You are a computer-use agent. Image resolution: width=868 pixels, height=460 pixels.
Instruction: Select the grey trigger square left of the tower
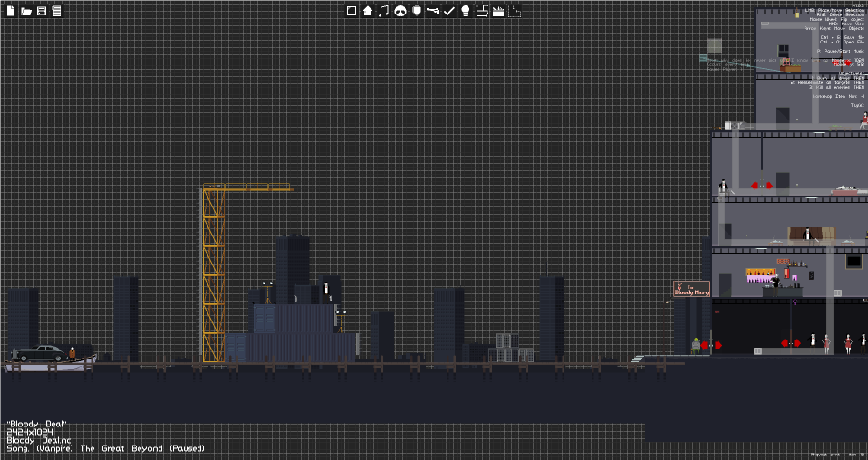(714, 46)
